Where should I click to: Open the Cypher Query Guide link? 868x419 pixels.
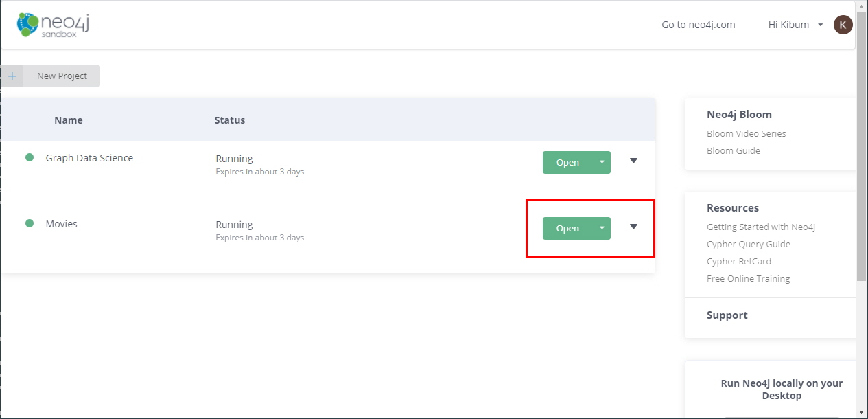coord(748,244)
